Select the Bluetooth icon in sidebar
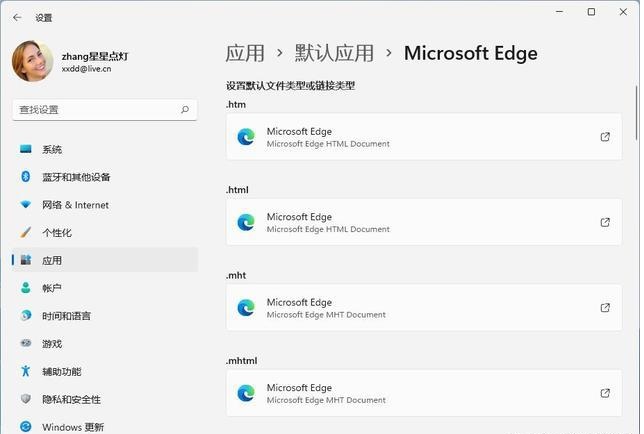Screen dimensions: 644x434 click(x=26, y=177)
